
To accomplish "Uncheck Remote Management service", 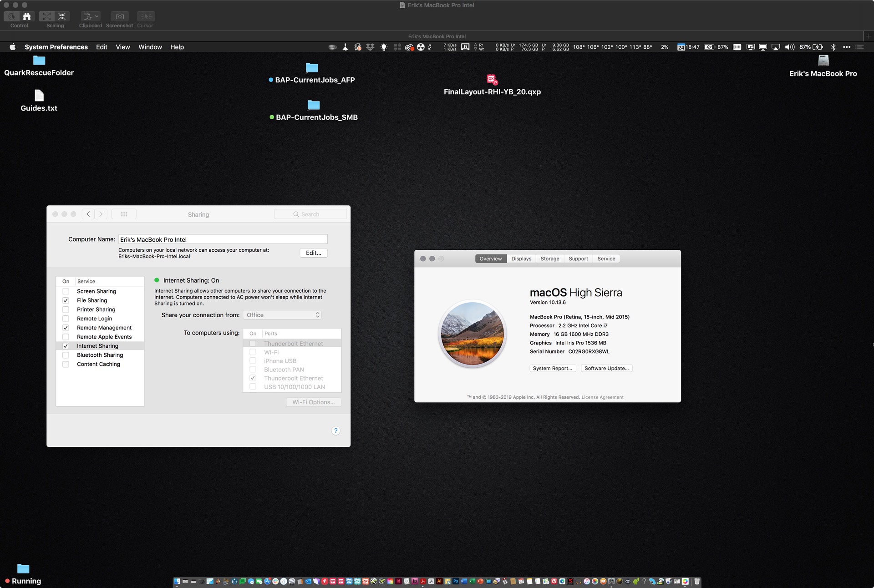I will click(66, 328).
